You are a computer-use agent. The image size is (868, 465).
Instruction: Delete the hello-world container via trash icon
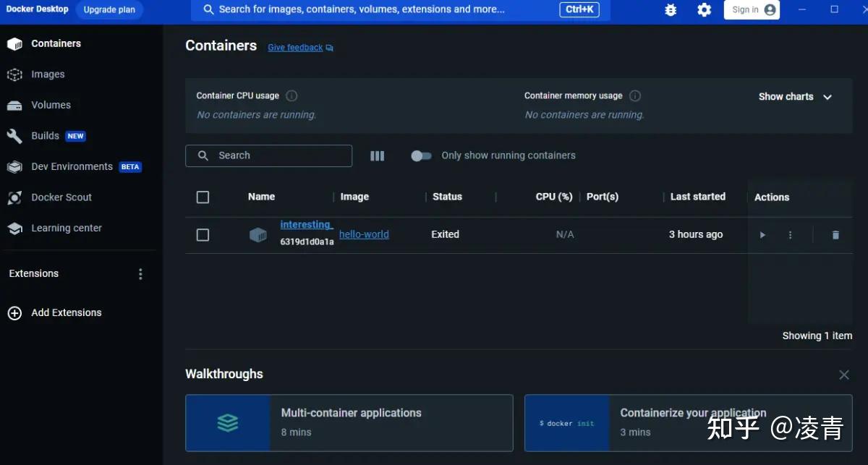[x=835, y=235]
